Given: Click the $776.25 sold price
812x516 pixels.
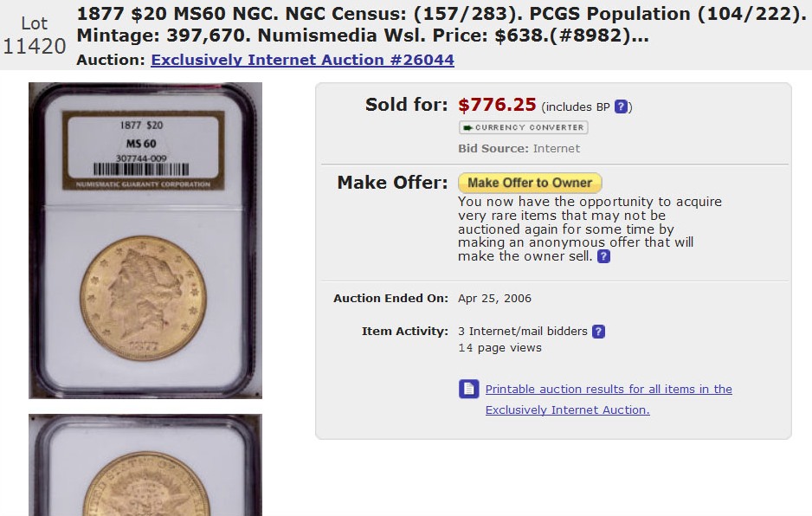Looking at the screenshot, I should click(497, 105).
